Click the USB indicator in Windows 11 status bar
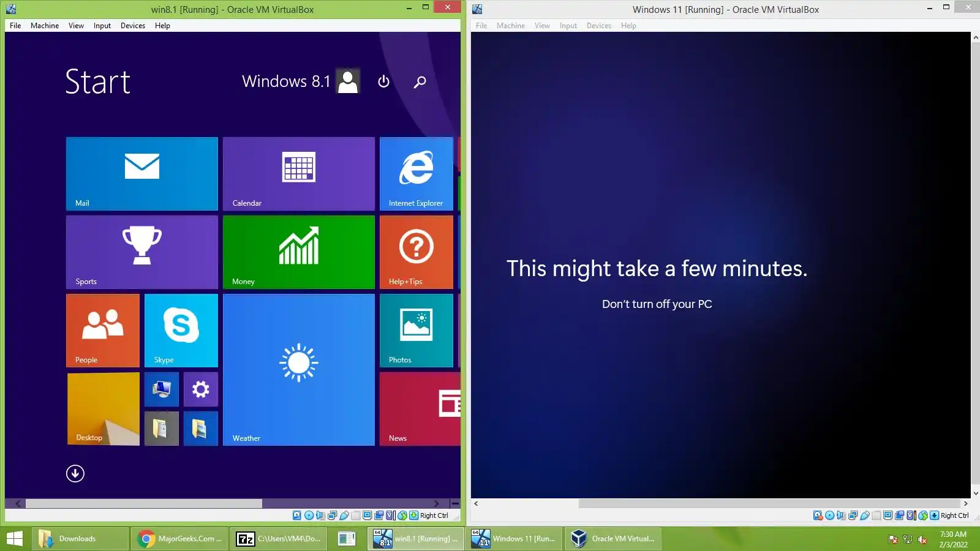The width and height of the screenshot is (980, 551). click(x=865, y=515)
